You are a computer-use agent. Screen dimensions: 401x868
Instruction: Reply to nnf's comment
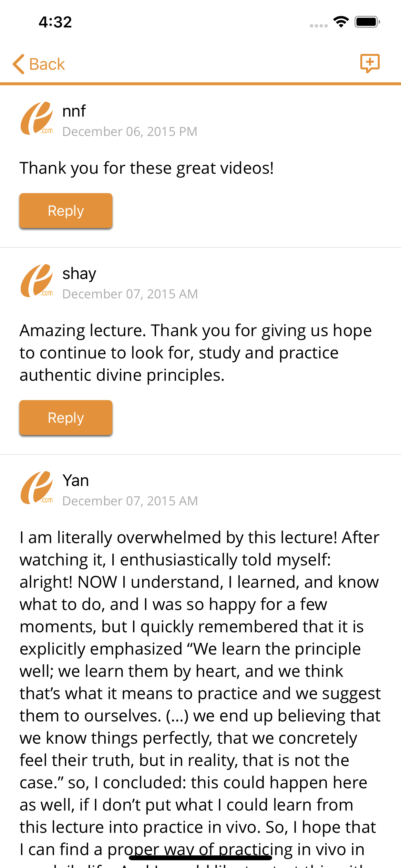tap(66, 211)
